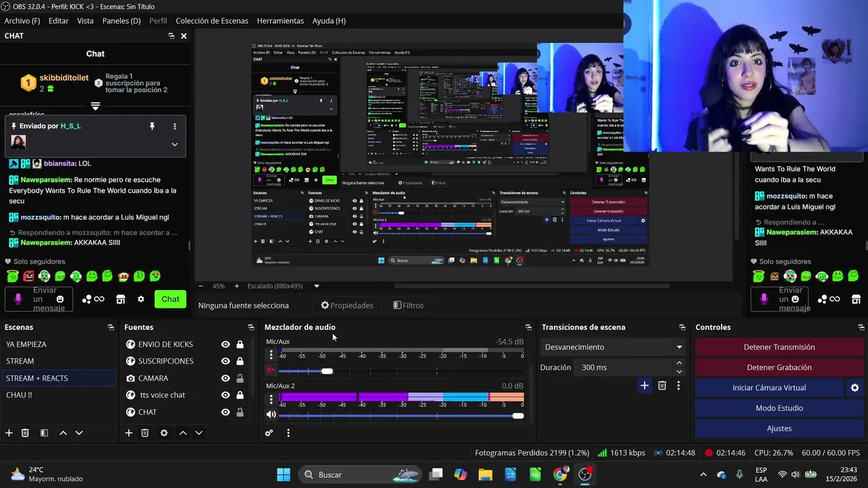Open Mic/Aux 2 channel options dots
The image size is (868, 488).
(x=271, y=399)
